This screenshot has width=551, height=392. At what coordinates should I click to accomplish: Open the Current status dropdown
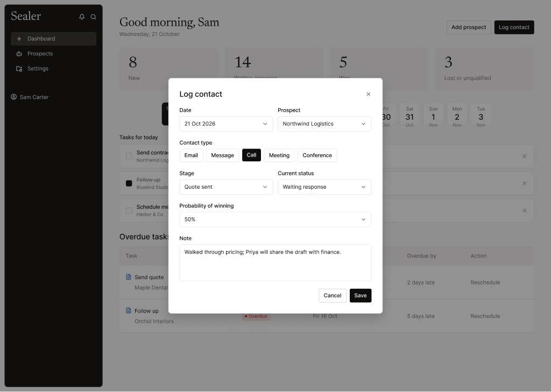tap(324, 187)
